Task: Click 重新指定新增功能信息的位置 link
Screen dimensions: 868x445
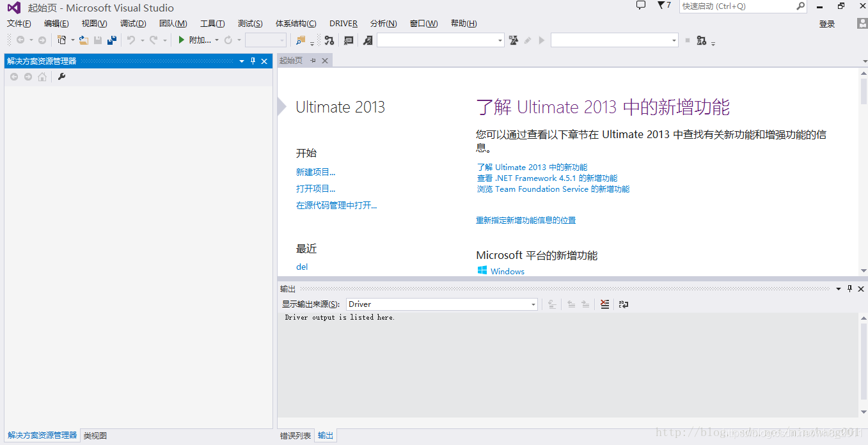Action: coord(526,220)
